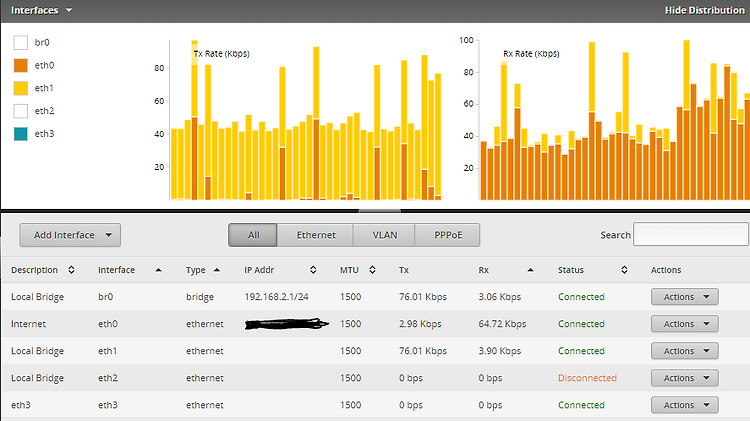Click the 64.72 Kbps Rx value
This screenshot has height=421, width=750.
(x=502, y=324)
